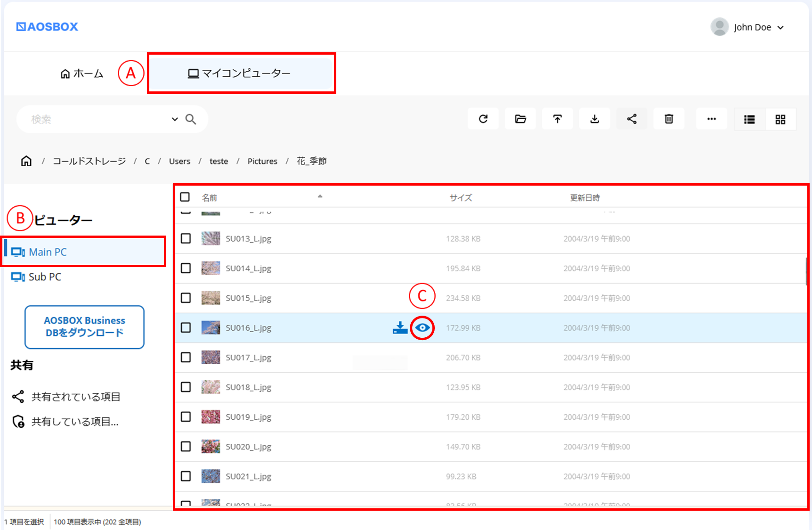Click the share icon in the toolbar
Image resolution: width=812 pixels, height=530 pixels.
click(632, 119)
